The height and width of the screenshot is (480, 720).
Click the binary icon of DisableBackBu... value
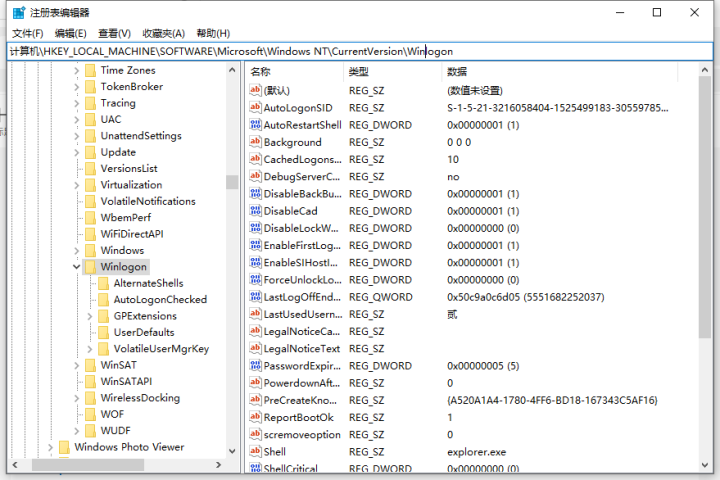[255, 193]
